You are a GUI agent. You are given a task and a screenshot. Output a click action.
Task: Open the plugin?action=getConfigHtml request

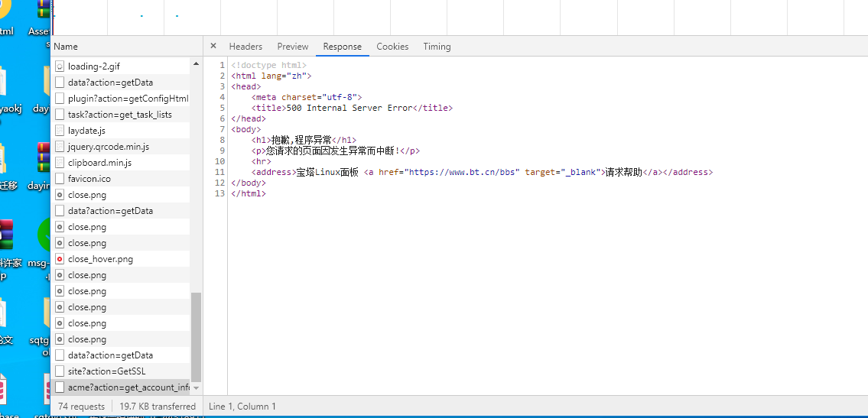coord(120,99)
